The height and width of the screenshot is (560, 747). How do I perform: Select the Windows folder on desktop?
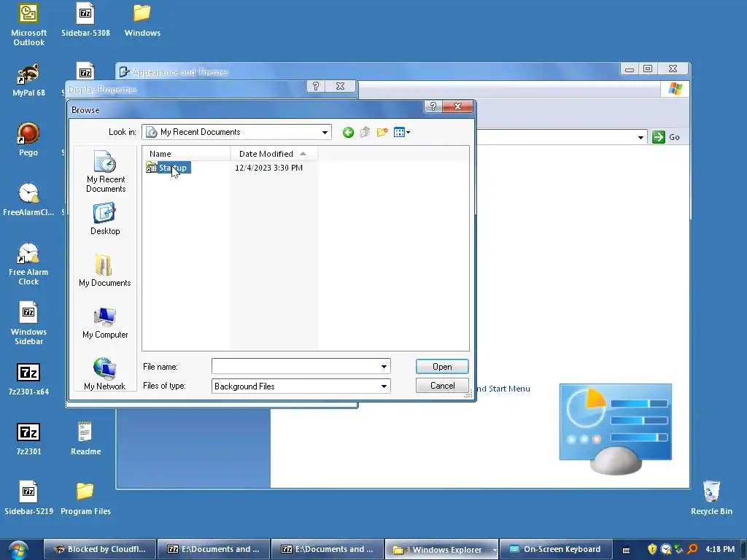tap(142, 20)
